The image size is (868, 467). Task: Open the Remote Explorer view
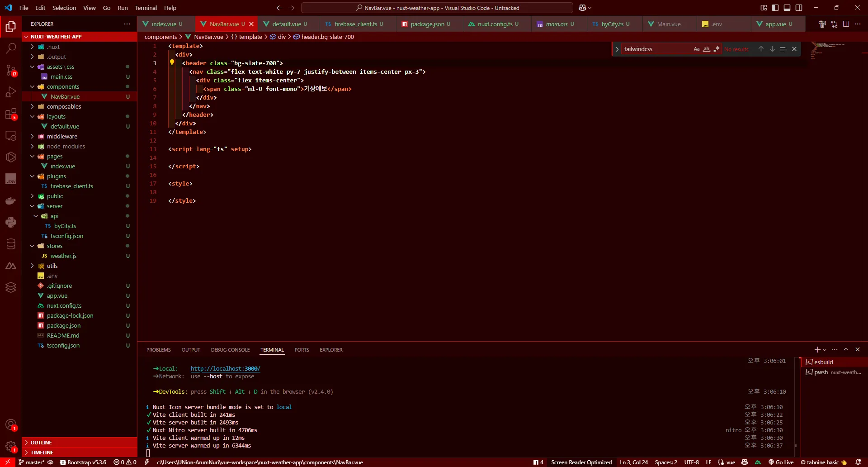point(11,135)
